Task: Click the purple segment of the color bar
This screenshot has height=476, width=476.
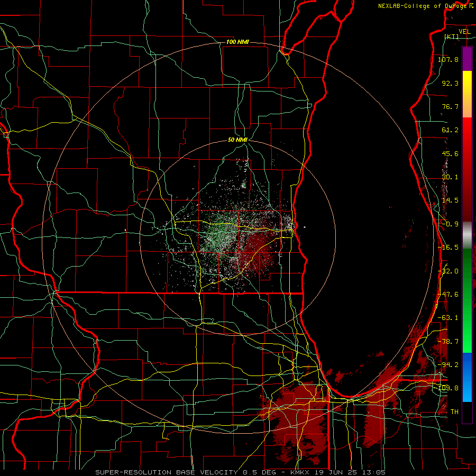Action: tap(467, 59)
